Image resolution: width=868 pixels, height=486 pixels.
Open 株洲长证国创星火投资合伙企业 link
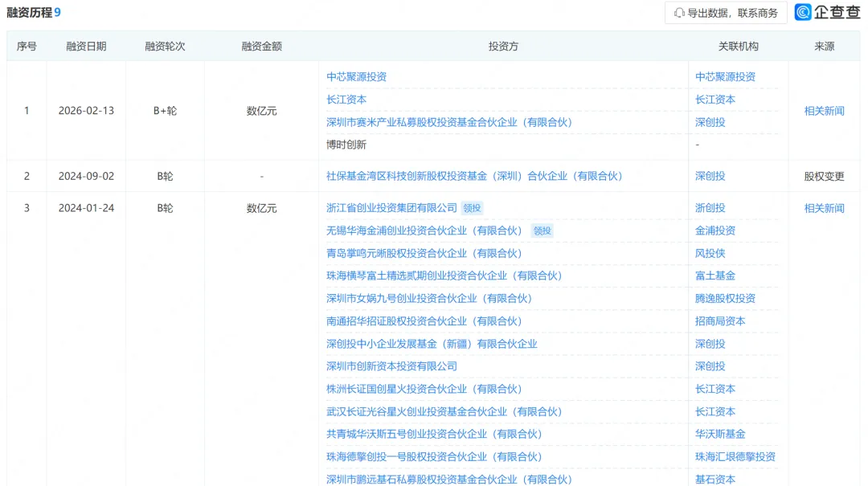point(424,389)
